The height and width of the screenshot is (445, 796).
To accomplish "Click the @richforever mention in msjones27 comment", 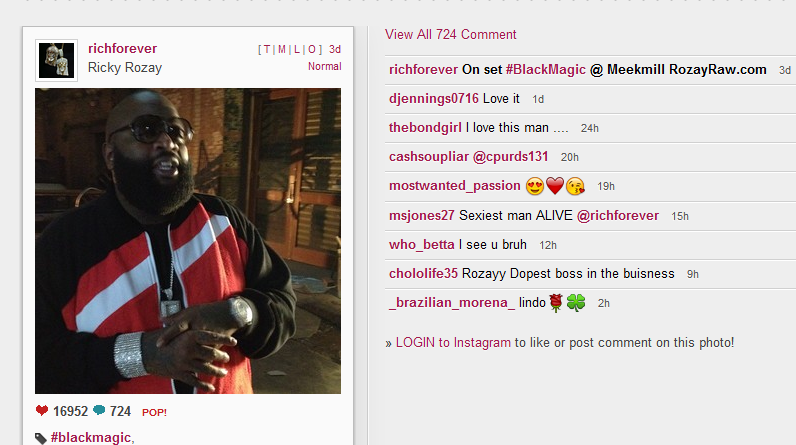I will coord(618,216).
